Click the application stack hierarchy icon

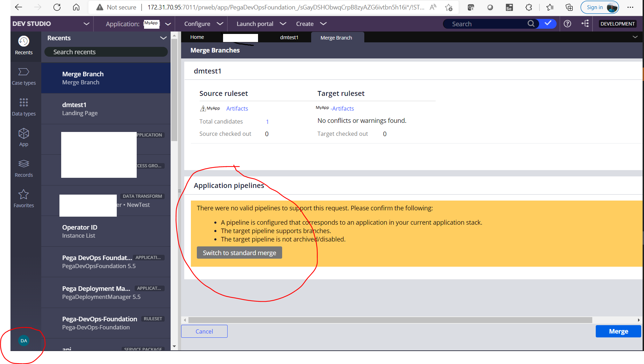tap(585, 23)
